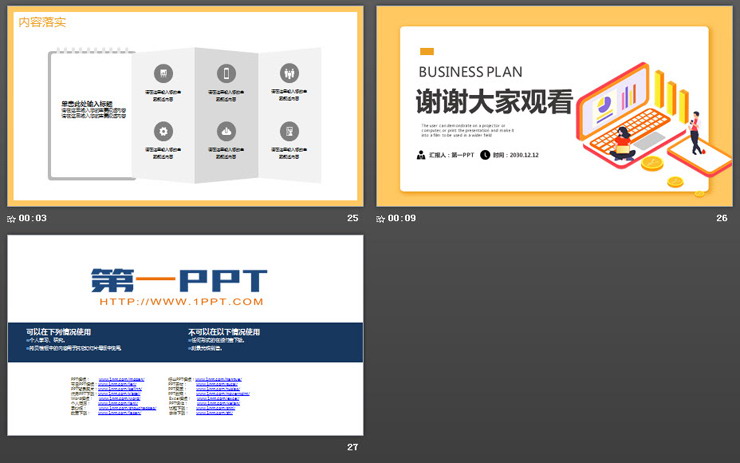Select the 谢谢大家观看 slide 26 thumbnail
The height and width of the screenshot is (463, 740).
pos(554,106)
